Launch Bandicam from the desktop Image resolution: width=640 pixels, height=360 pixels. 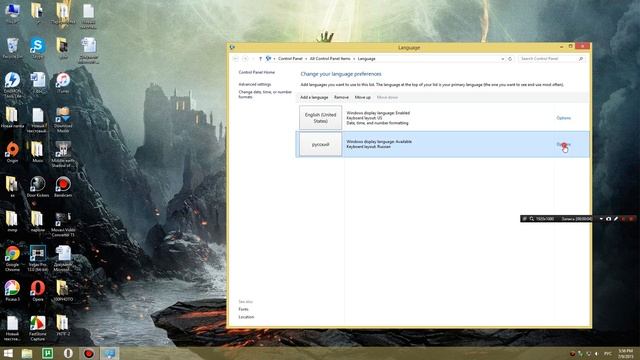point(63,187)
